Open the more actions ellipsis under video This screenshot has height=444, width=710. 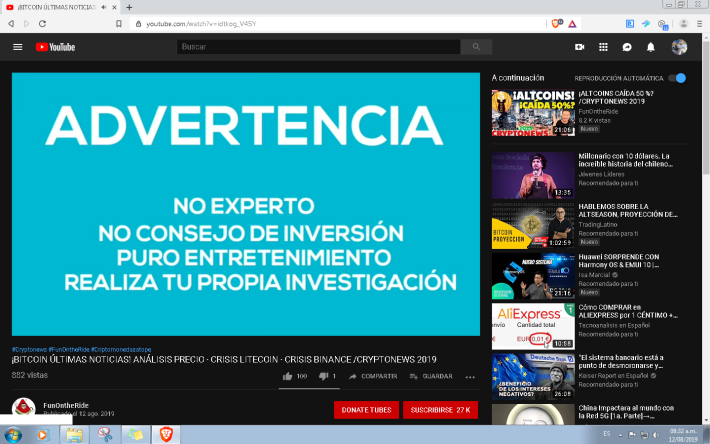tap(470, 377)
